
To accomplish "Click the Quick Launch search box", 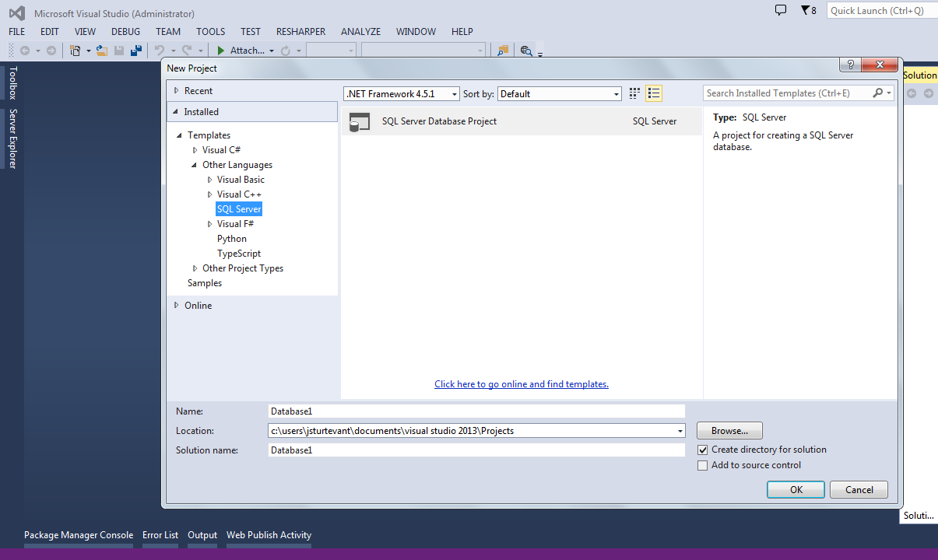I will (881, 11).
